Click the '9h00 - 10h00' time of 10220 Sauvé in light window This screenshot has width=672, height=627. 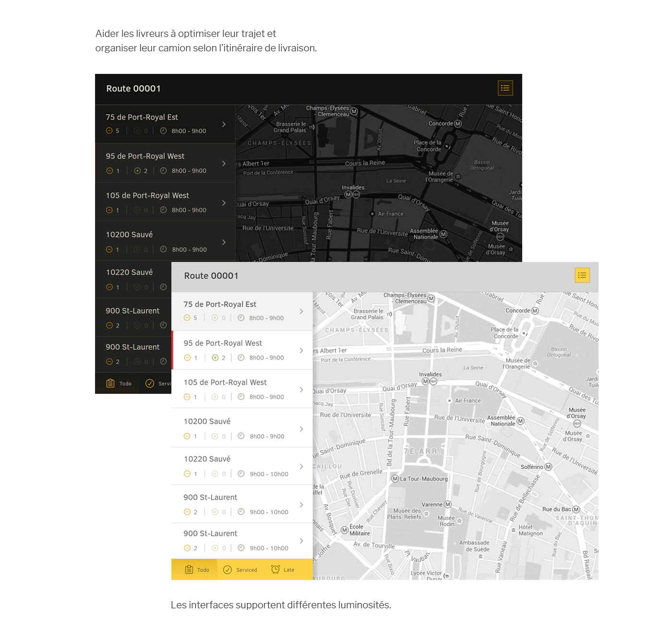point(269,474)
